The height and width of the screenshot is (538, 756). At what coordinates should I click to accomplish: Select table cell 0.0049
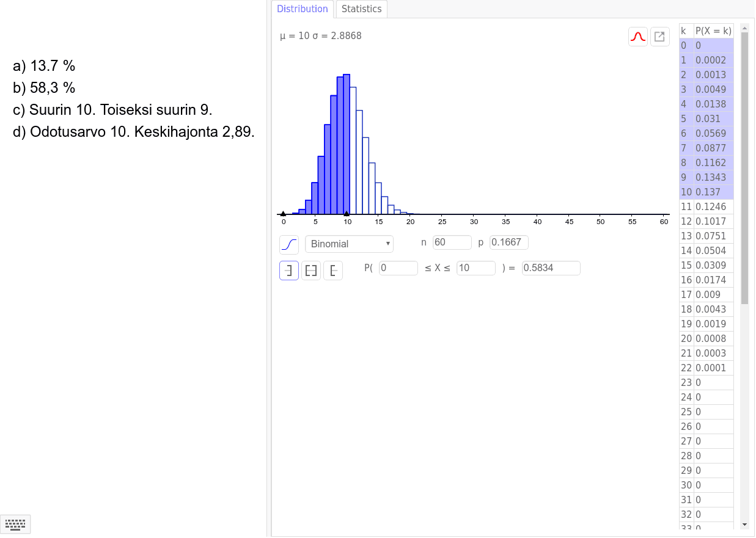[714, 89]
